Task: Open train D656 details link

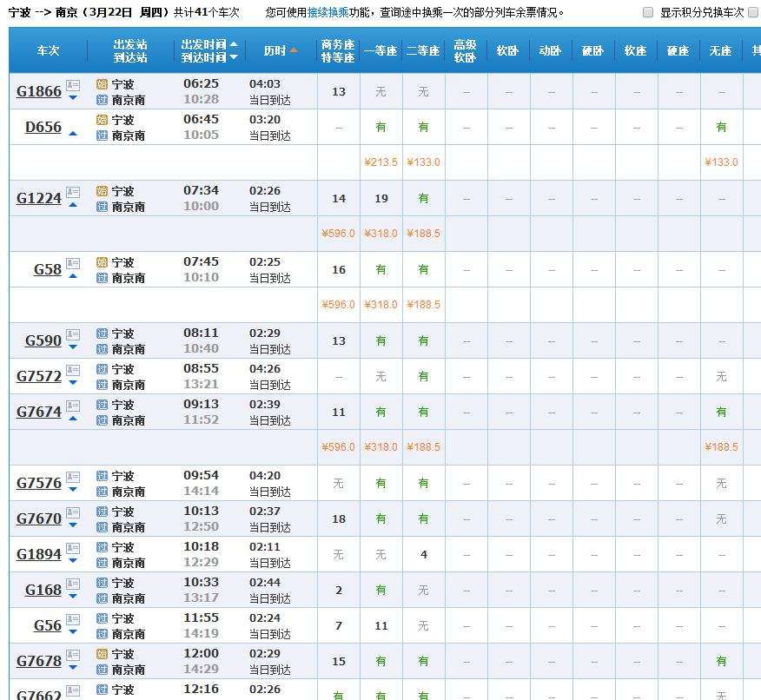Action: [x=43, y=127]
